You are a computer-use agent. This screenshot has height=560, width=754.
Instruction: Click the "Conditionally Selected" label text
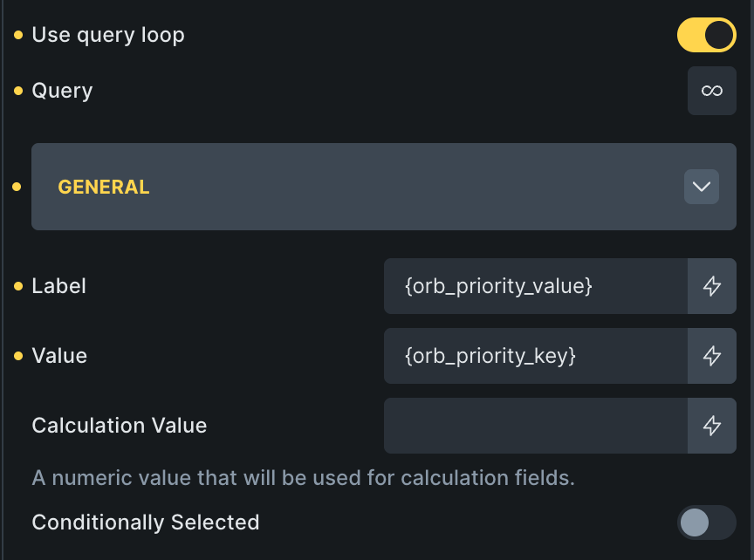pyautogui.click(x=146, y=522)
